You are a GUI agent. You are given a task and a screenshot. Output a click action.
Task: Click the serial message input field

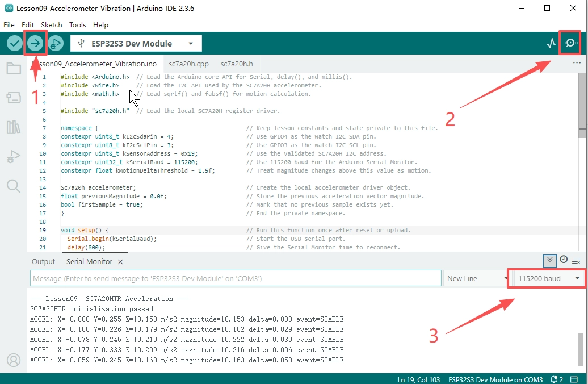236,278
